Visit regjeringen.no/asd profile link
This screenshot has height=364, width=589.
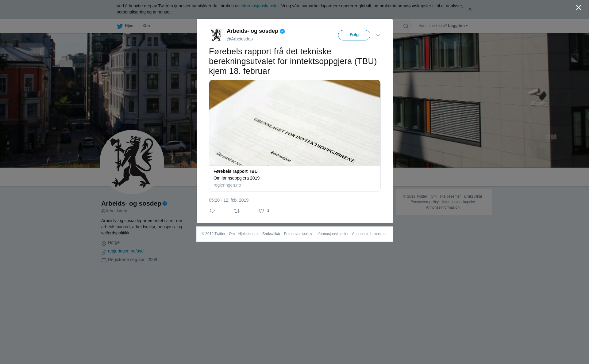click(x=126, y=251)
